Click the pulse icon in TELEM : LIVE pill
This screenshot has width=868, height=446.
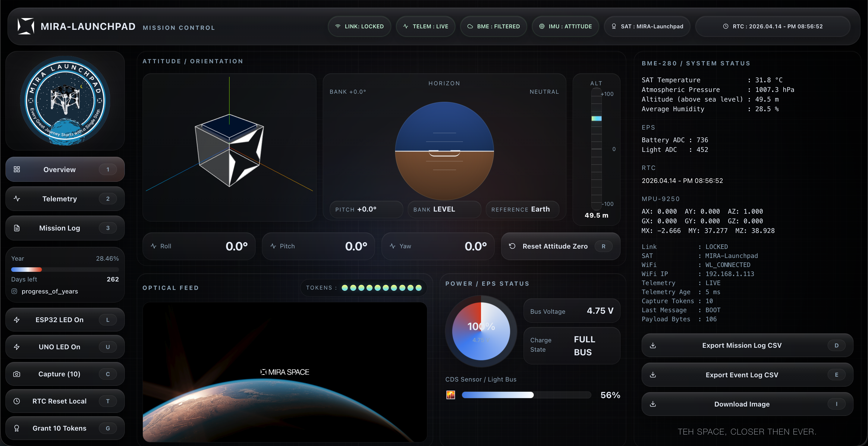pyautogui.click(x=406, y=26)
